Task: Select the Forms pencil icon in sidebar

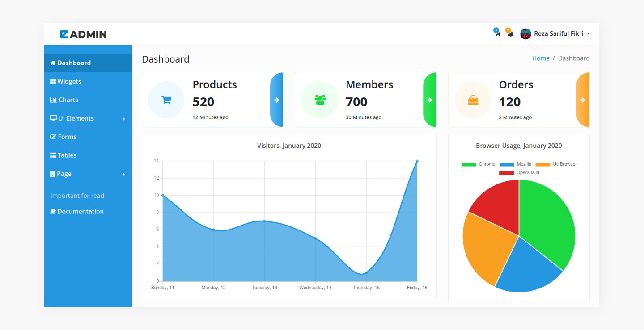Action: pos(54,137)
